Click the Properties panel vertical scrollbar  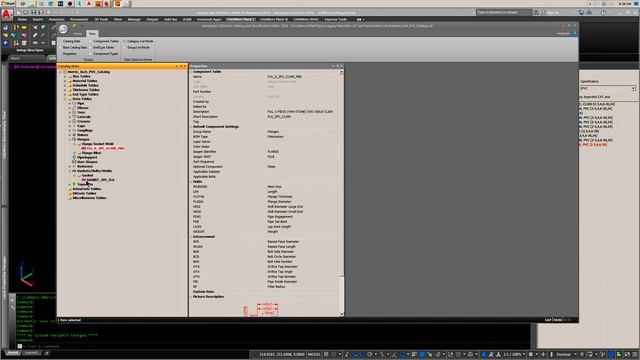[342, 193]
